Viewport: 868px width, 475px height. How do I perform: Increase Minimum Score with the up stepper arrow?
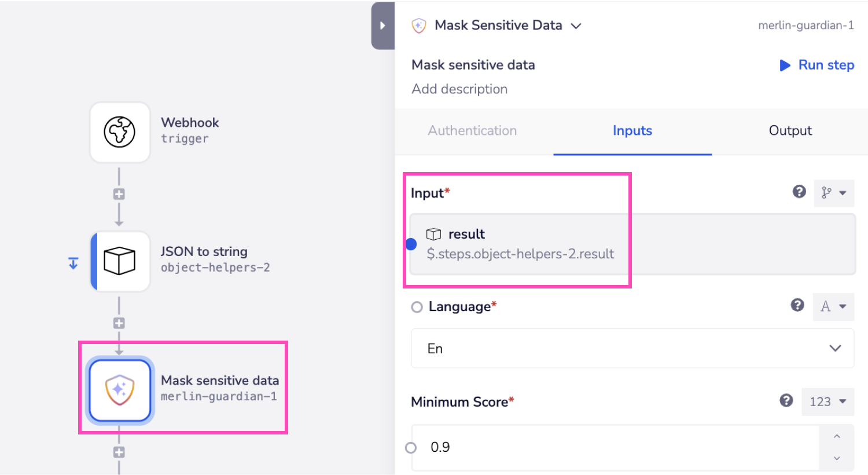pos(837,439)
